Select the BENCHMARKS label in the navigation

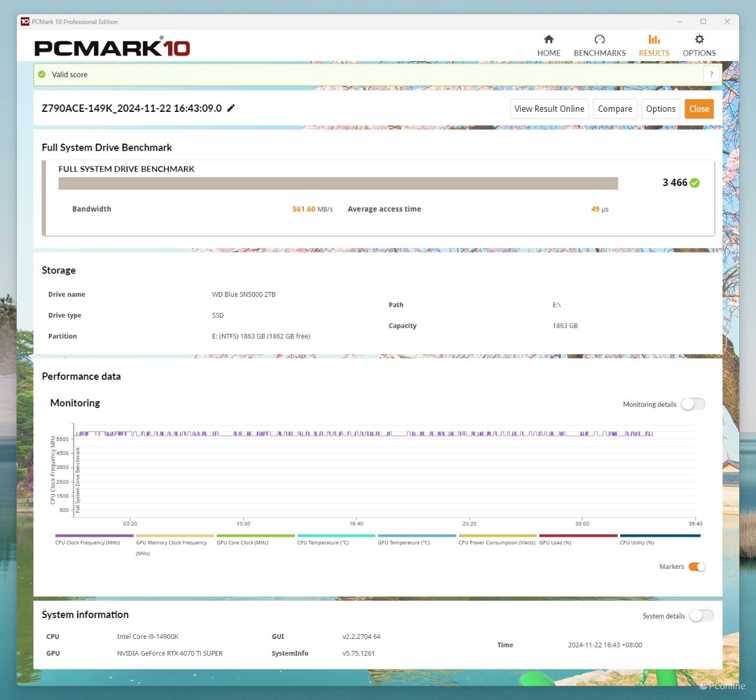tap(599, 53)
